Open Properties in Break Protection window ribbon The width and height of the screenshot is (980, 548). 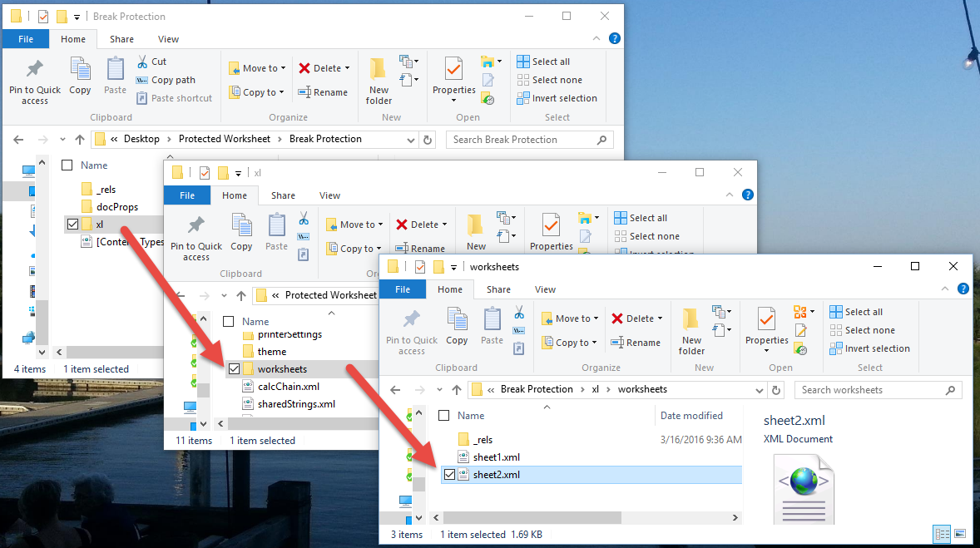[x=453, y=79]
